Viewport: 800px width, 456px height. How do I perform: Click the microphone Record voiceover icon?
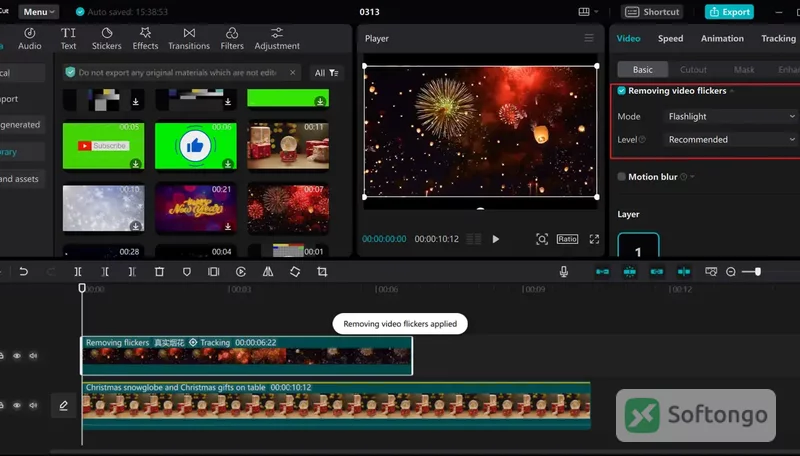tap(564, 272)
